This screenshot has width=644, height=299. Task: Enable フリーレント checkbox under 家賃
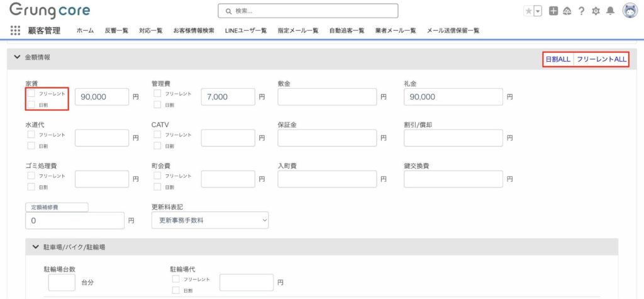(31, 93)
